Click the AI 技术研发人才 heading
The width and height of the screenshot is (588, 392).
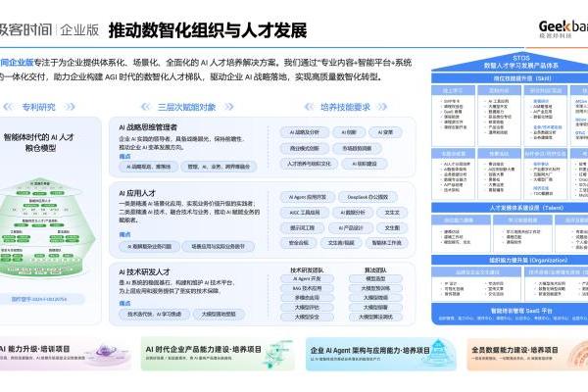pos(145,272)
